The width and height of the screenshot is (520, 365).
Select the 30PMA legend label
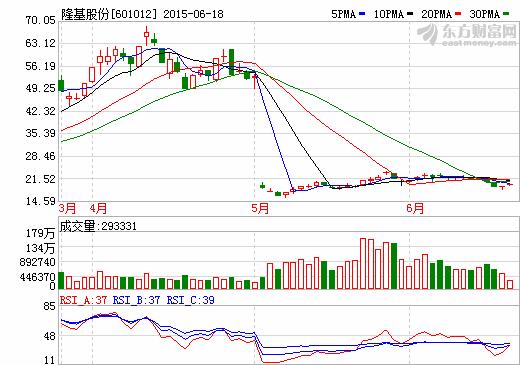(x=484, y=14)
